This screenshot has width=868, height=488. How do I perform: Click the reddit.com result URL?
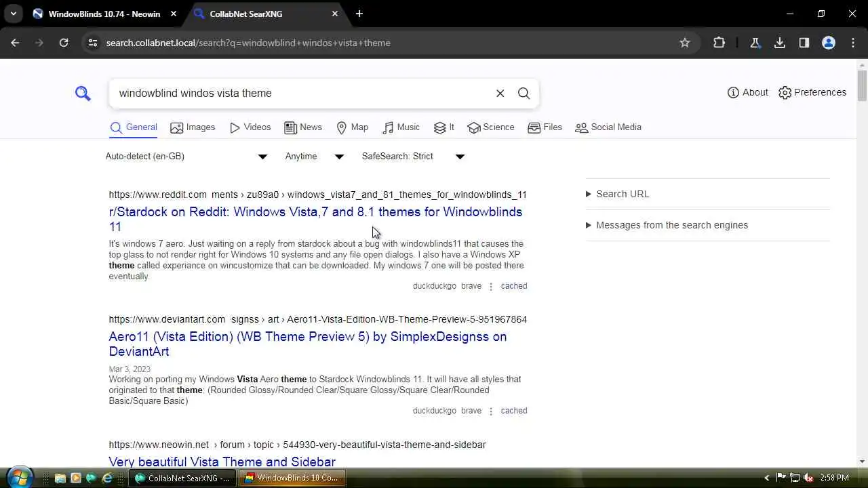317,195
